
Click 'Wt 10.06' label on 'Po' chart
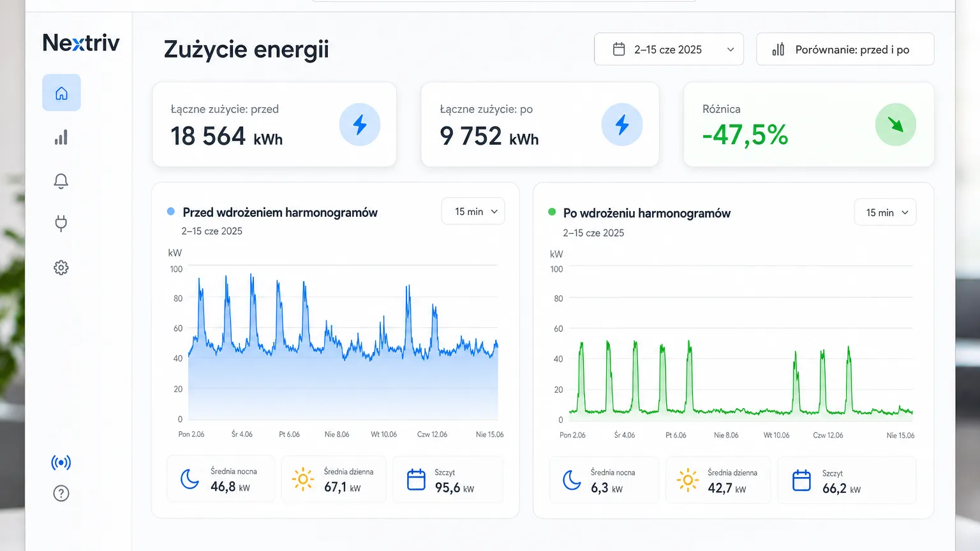776,436
